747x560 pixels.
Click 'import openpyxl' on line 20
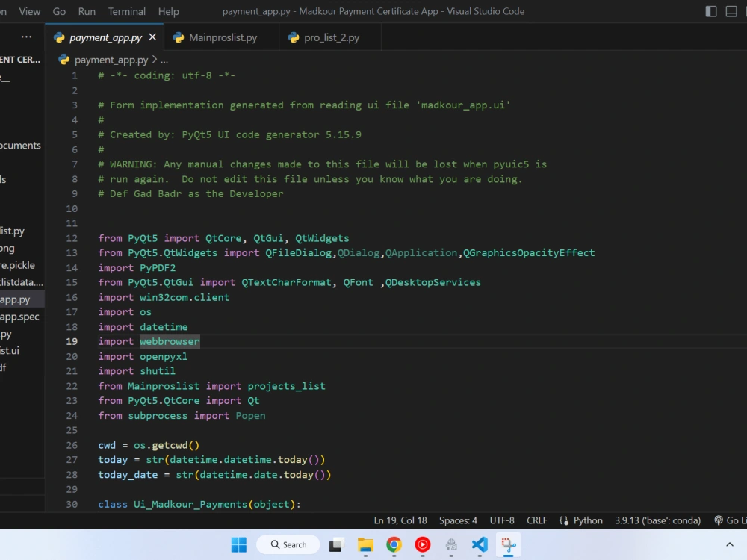click(x=143, y=356)
